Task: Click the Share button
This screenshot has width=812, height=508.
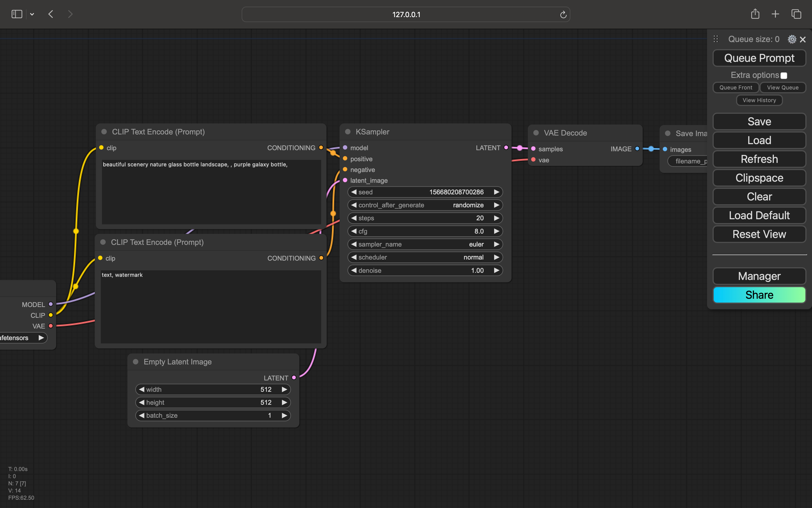Action: [x=759, y=295]
